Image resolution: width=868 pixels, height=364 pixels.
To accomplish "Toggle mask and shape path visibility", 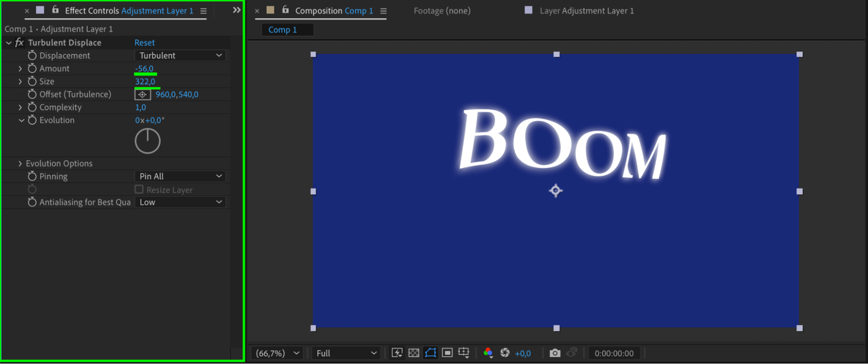I will pos(430,353).
